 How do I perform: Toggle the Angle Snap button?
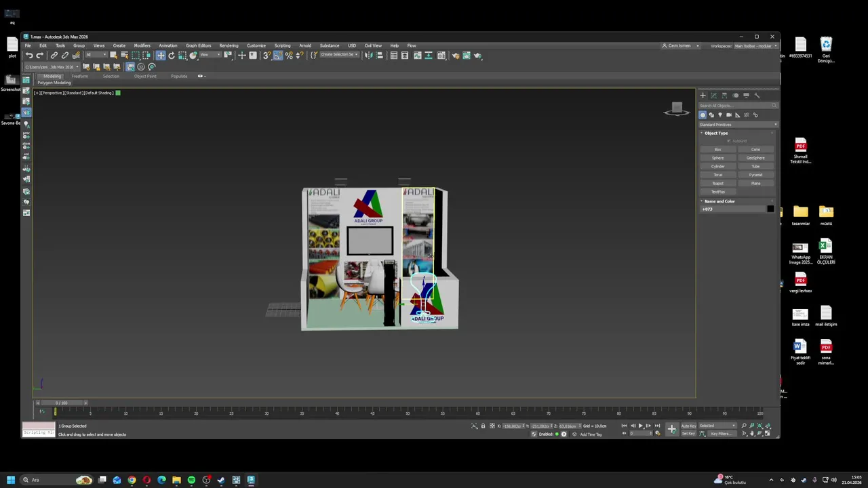(277, 56)
